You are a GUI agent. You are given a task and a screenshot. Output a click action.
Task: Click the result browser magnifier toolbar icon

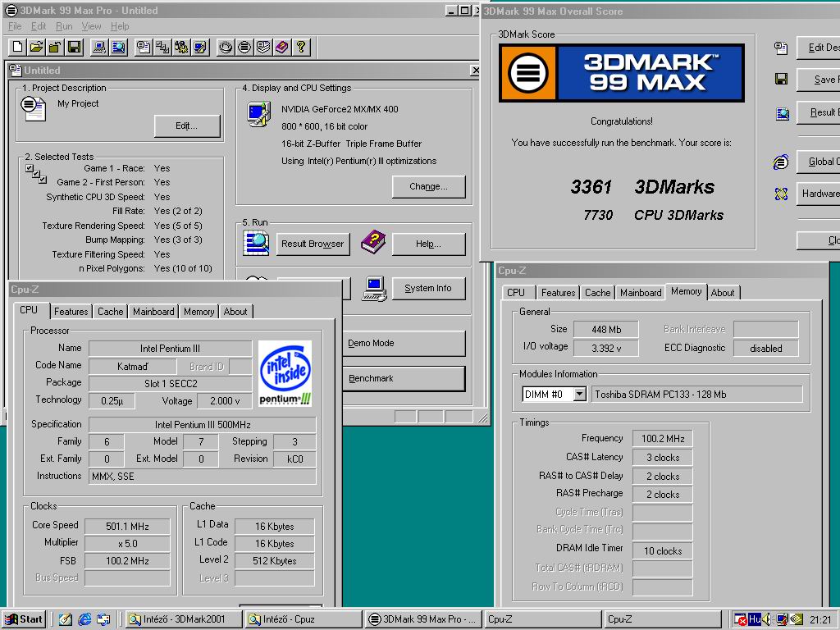click(x=118, y=47)
